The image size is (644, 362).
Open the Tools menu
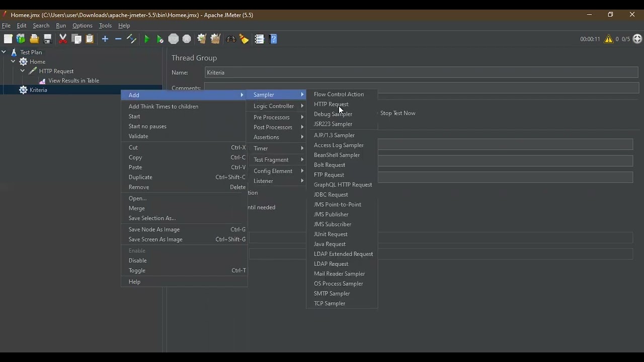[x=105, y=26]
